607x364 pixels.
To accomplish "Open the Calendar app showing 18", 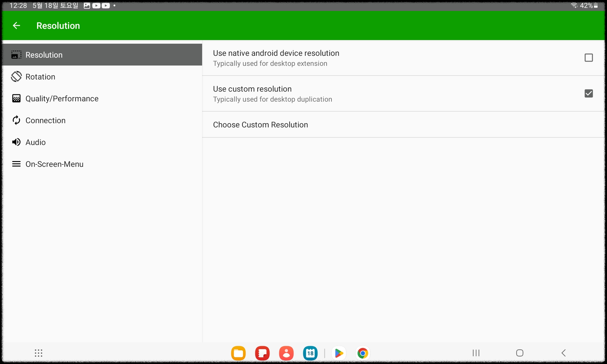I will click(310, 353).
